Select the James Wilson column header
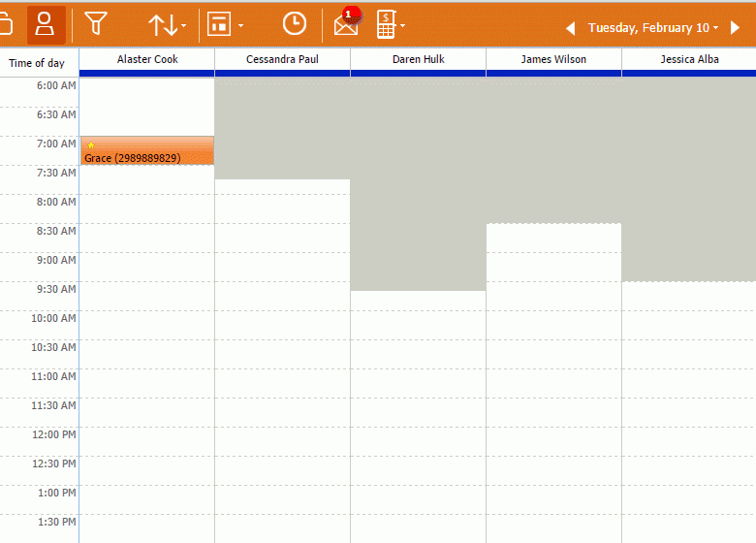The width and height of the screenshot is (756, 543). [553, 59]
